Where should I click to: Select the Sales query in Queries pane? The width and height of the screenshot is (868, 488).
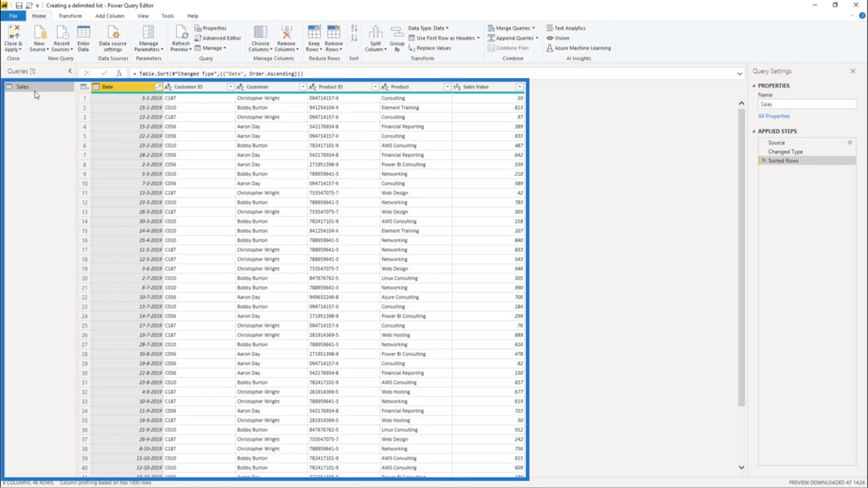pyautogui.click(x=39, y=87)
